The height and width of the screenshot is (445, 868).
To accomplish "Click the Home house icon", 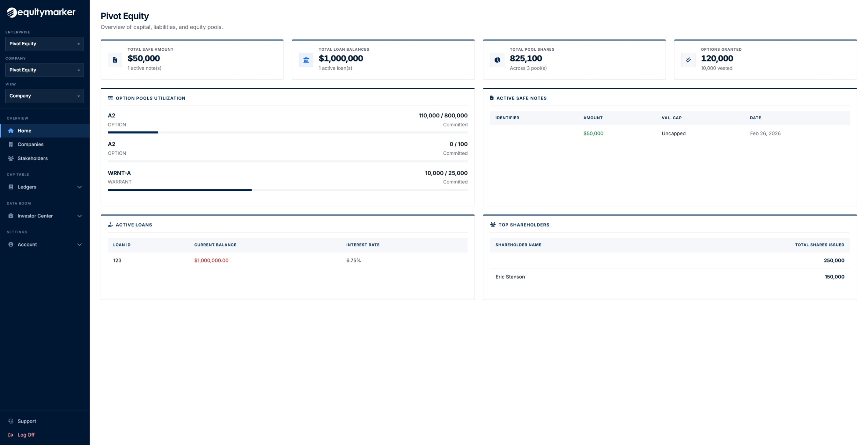I will 11,131.
